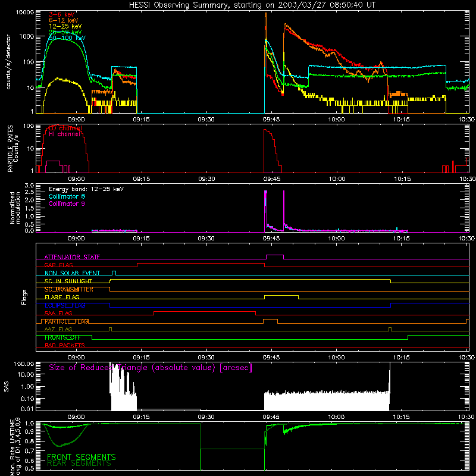476x476 pixels.
Task: Click the 10:15 tick under the flags panel
Action: [x=401, y=358]
